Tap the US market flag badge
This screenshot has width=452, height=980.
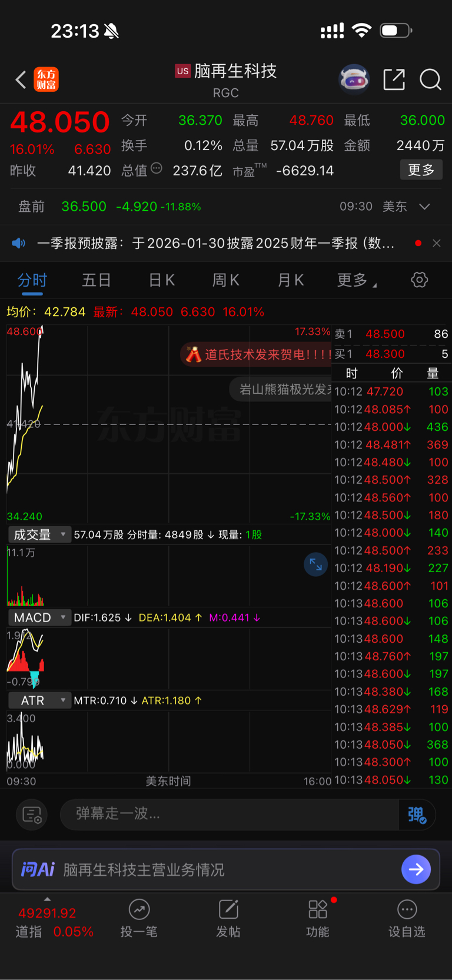tap(182, 71)
